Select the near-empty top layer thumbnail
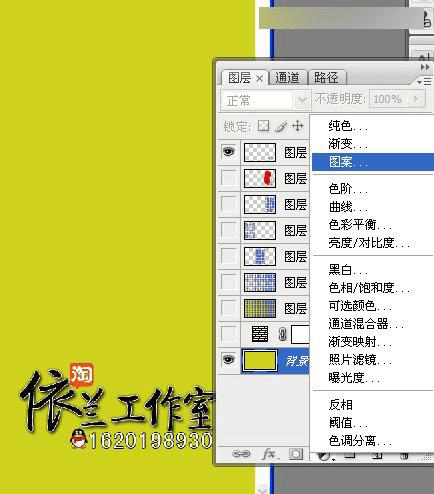 click(260, 152)
